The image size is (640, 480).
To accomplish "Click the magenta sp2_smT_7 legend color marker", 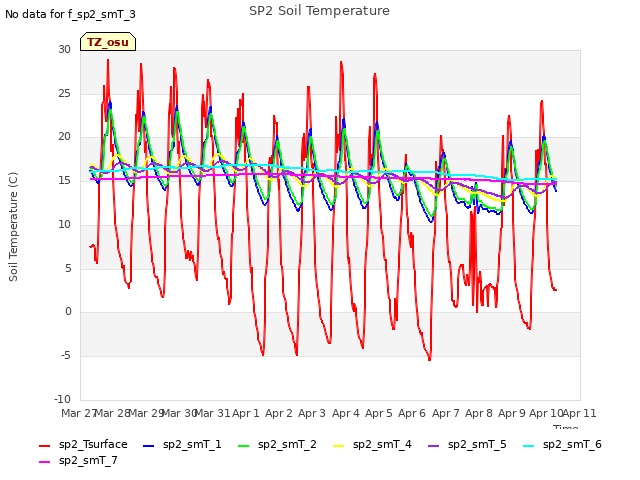I will point(44,462).
